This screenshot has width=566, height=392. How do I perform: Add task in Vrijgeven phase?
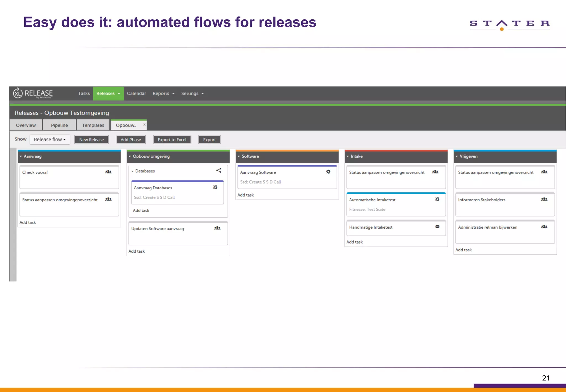463,250
